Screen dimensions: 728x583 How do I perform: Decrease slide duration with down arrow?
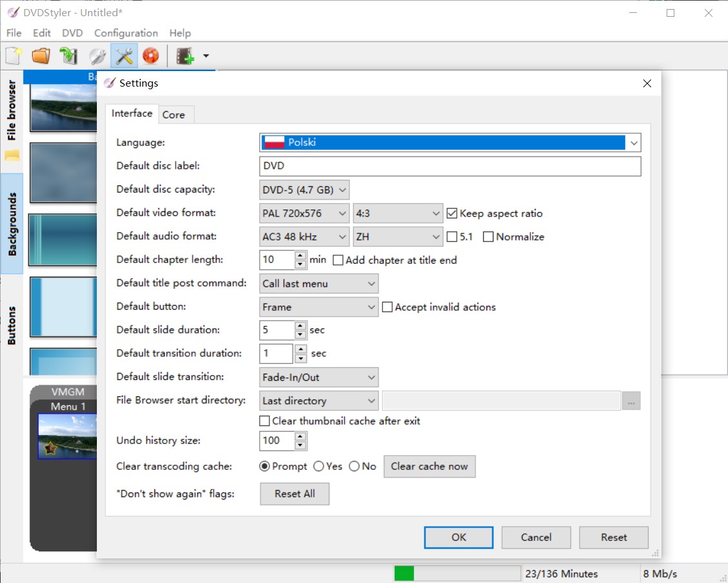click(300, 334)
